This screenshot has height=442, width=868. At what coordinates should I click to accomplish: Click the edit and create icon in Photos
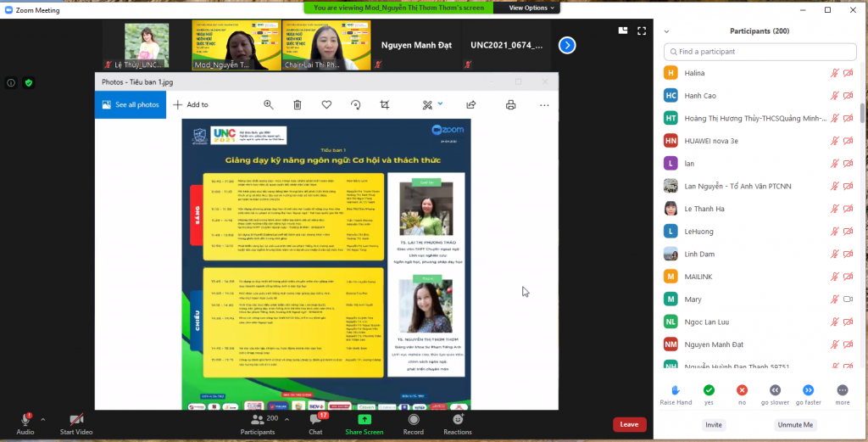tap(427, 104)
